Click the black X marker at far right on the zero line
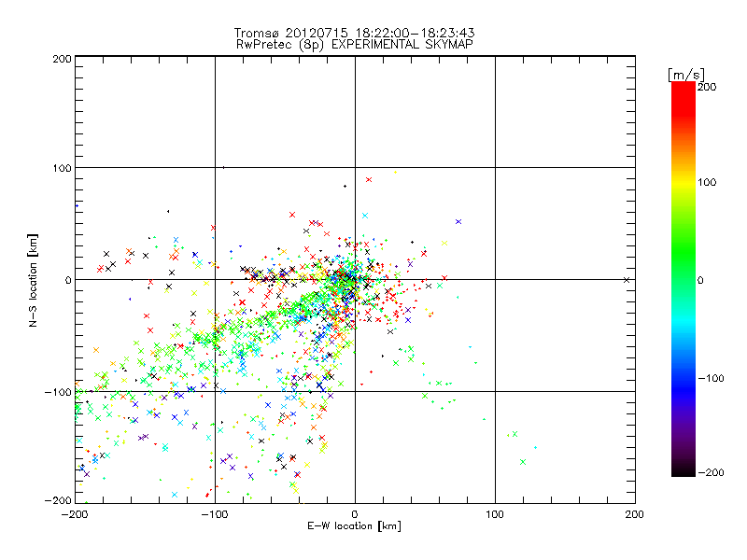Image resolution: width=747 pixels, height=560 pixels. pyautogui.click(x=627, y=280)
